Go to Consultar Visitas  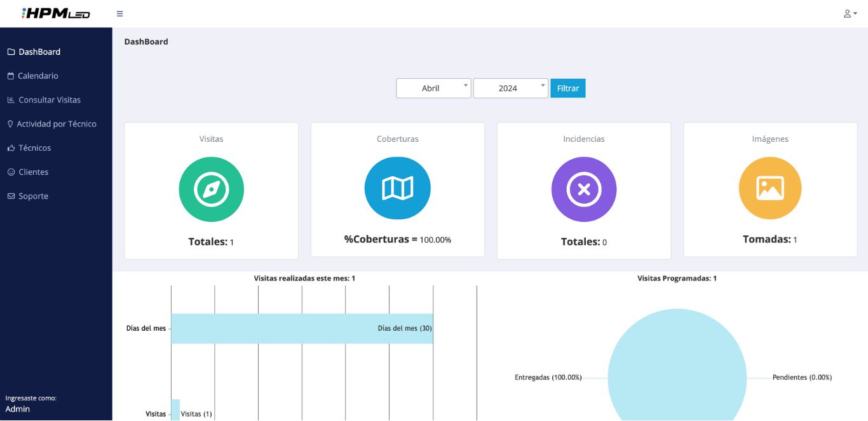pos(50,100)
